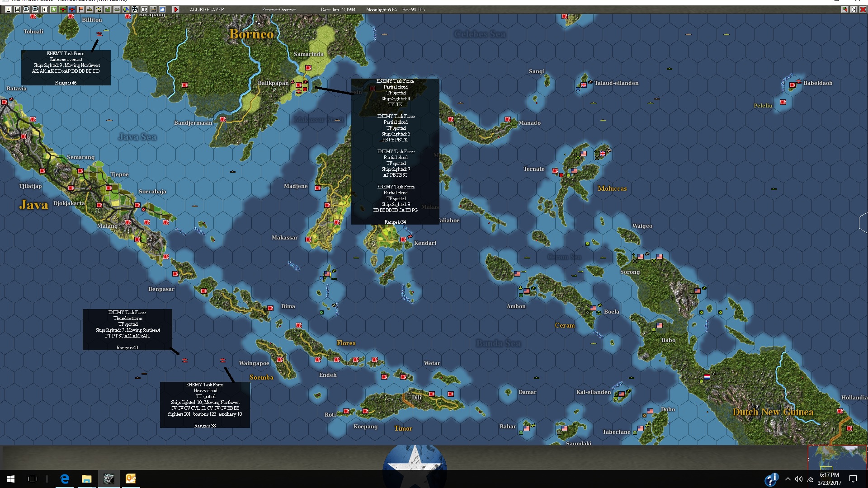Click the US flag base marker at Boela
868x488 pixels.
coord(593,308)
